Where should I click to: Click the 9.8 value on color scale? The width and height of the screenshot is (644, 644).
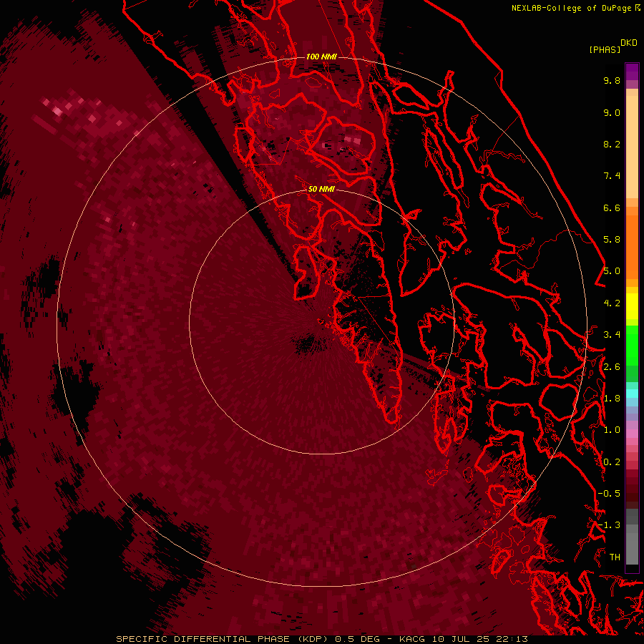(612, 80)
